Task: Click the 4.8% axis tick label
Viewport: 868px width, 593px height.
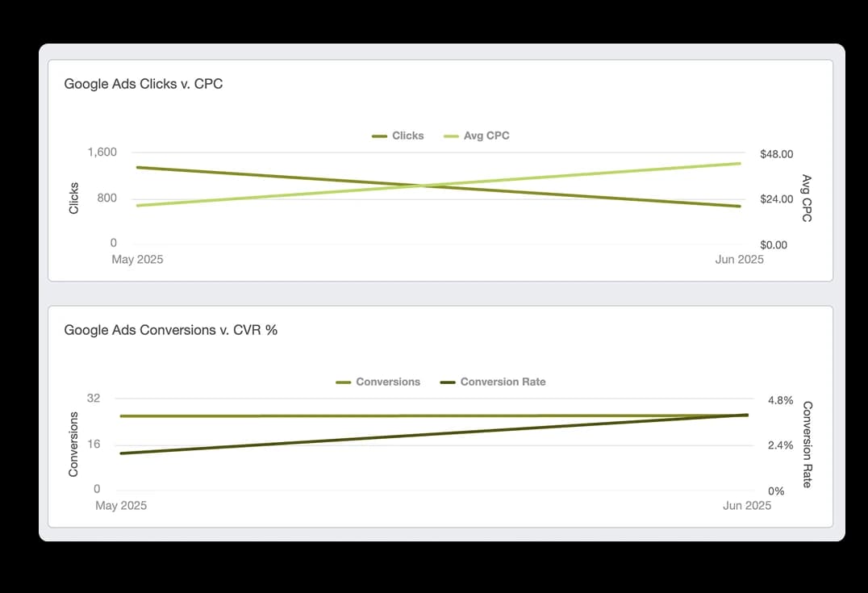Action: [x=780, y=400]
